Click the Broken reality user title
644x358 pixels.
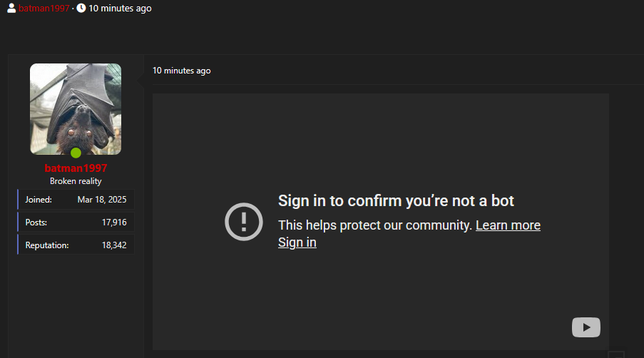click(x=76, y=181)
